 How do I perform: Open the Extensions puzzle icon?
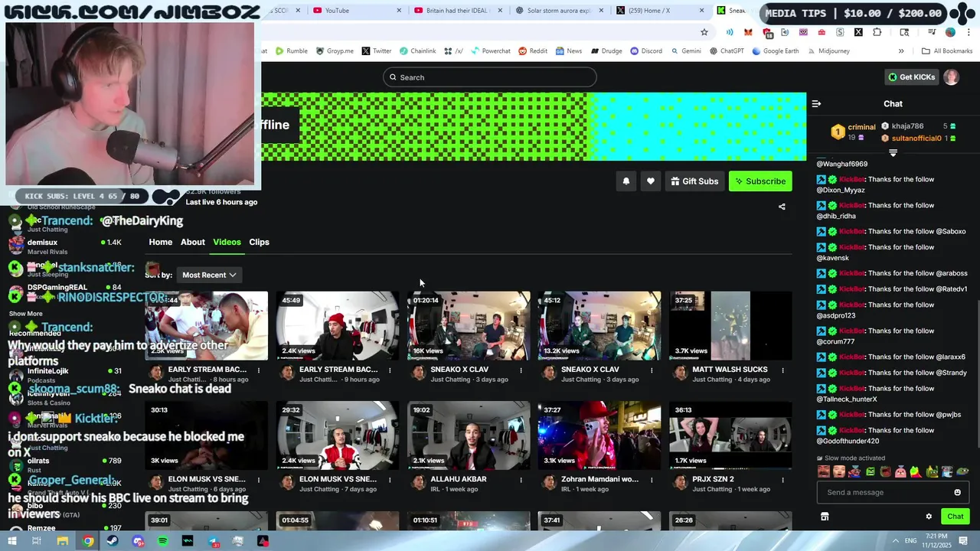[x=877, y=32]
